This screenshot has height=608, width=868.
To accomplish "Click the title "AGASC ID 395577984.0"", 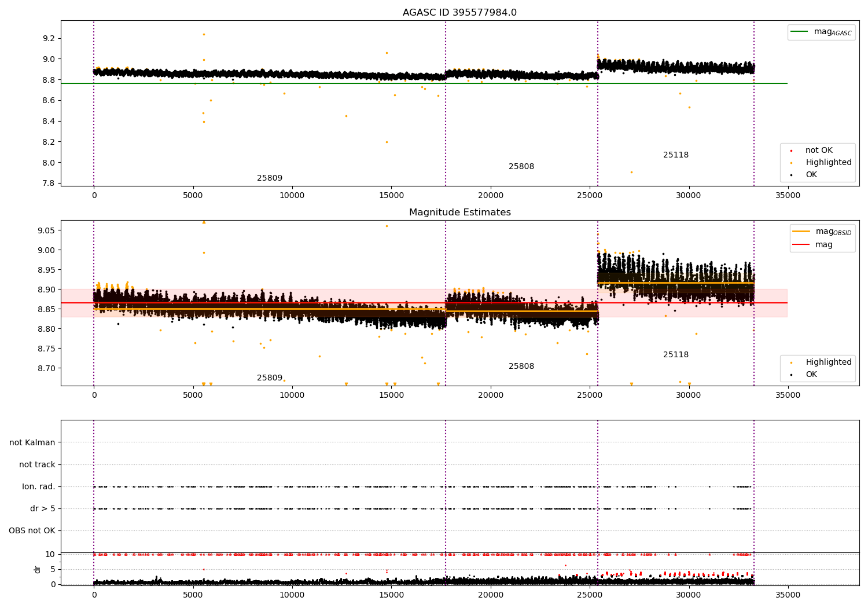I will [x=459, y=13].
